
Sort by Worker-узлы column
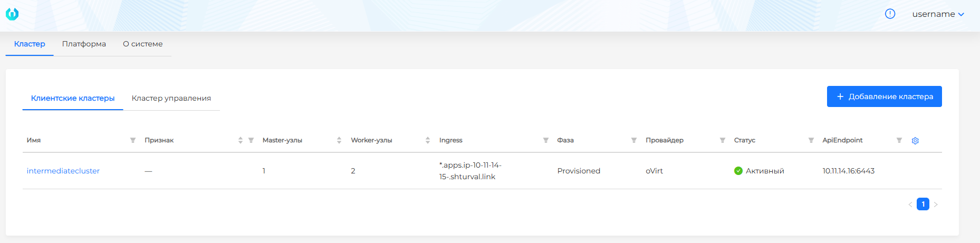pyautogui.click(x=428, y=140)
